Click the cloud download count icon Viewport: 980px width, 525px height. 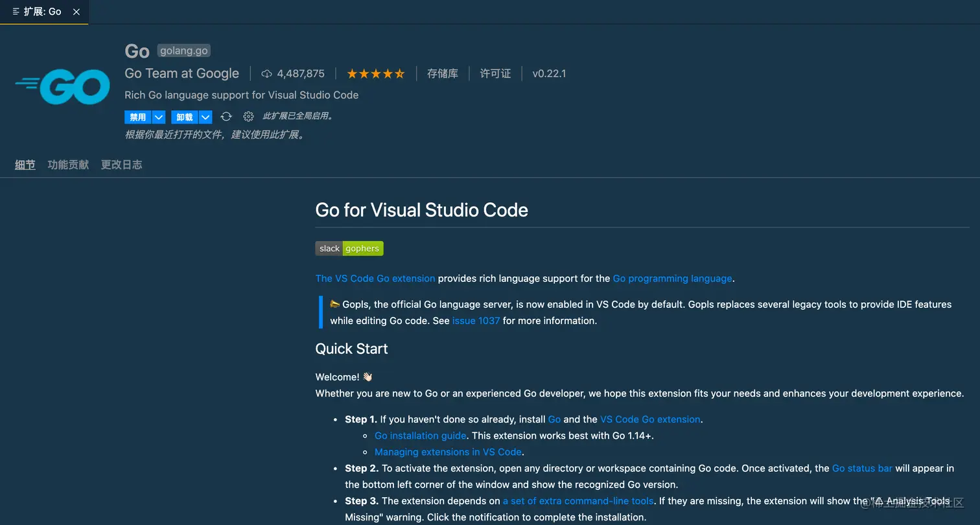coord(266,74)
